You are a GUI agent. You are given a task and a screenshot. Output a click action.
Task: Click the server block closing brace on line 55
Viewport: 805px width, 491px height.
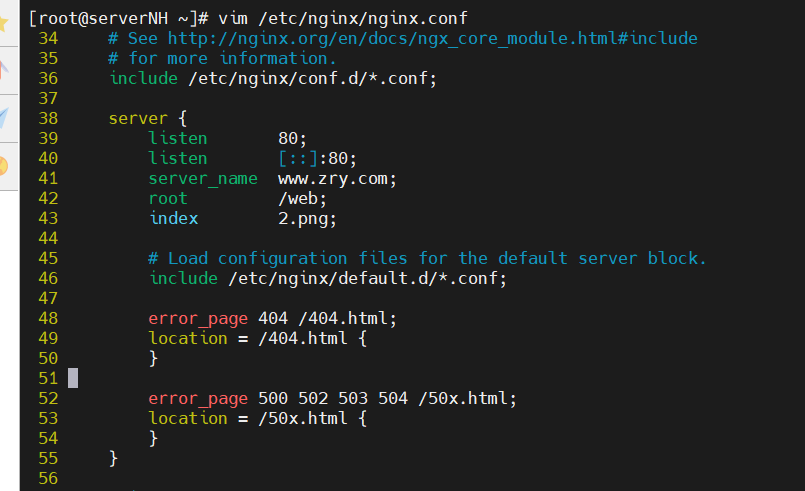point(113,459)
